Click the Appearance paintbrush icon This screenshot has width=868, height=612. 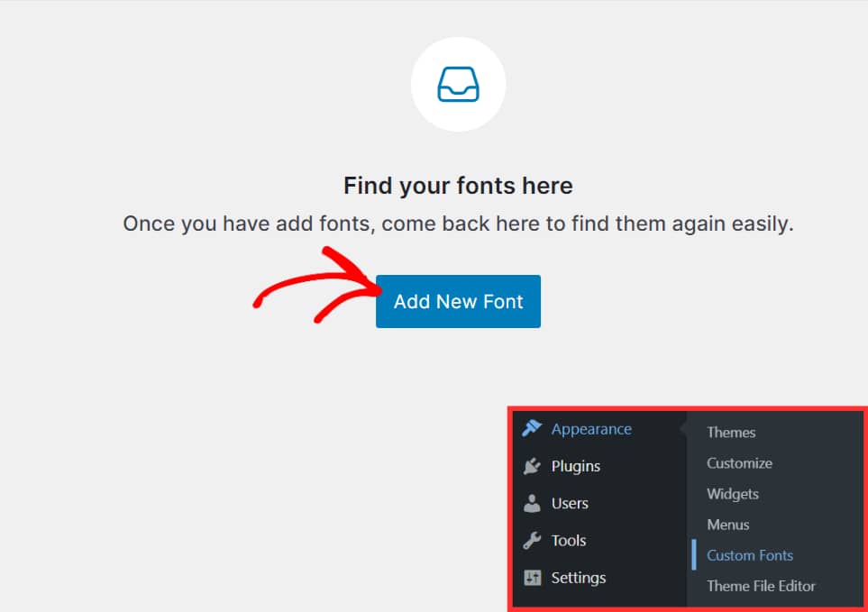[532, 429]
